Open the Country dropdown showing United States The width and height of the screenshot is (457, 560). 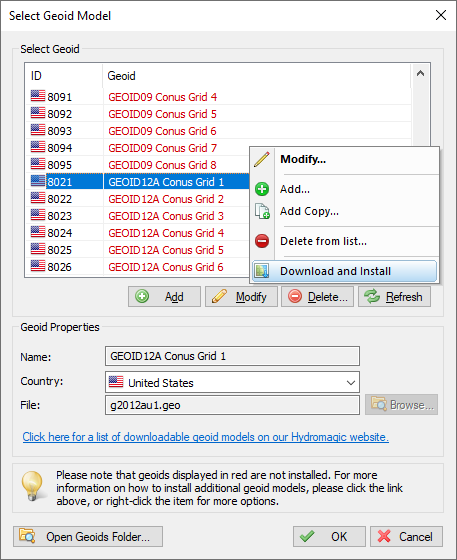(x=232, y=382)
